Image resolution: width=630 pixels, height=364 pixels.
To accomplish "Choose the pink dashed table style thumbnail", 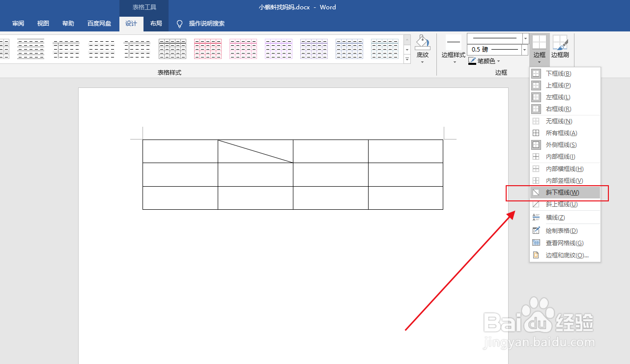I will click(x=243, y=49).
